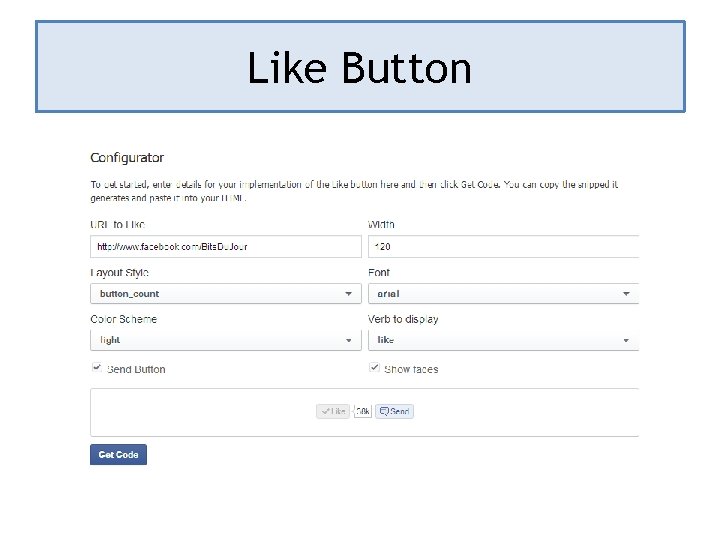
Task: Open the Layout Style dropdown showing button_count
Action: pyautogui.click(x=225, y=294)
